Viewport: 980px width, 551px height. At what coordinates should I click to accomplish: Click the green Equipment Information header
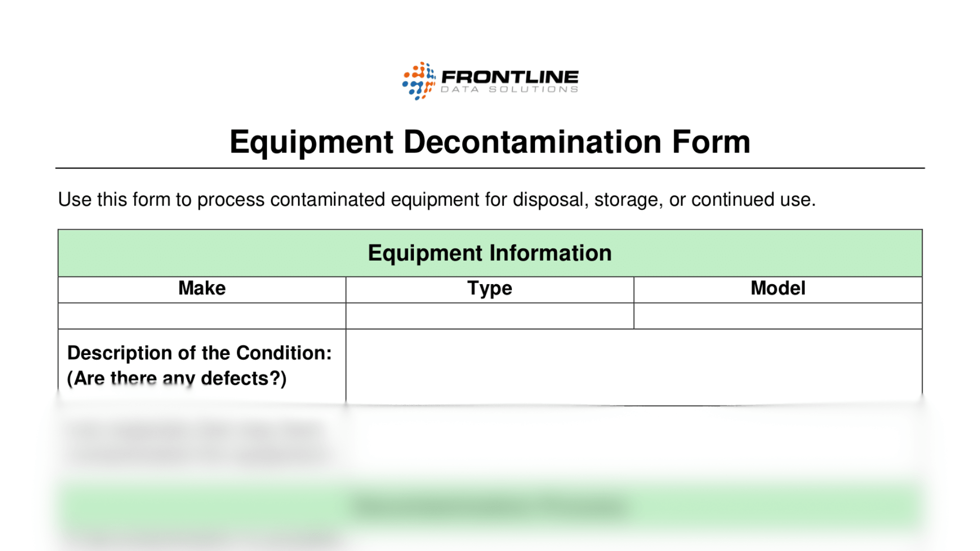[x=490, y=253]
